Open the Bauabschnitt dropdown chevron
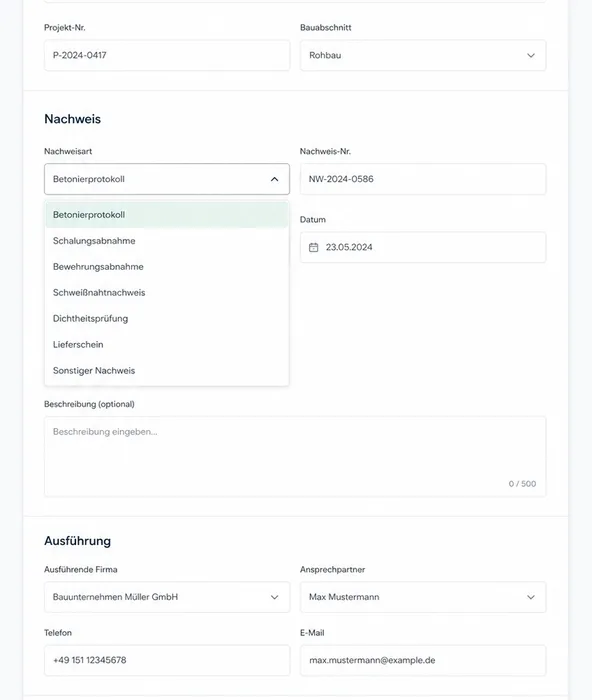 [530, 55]
